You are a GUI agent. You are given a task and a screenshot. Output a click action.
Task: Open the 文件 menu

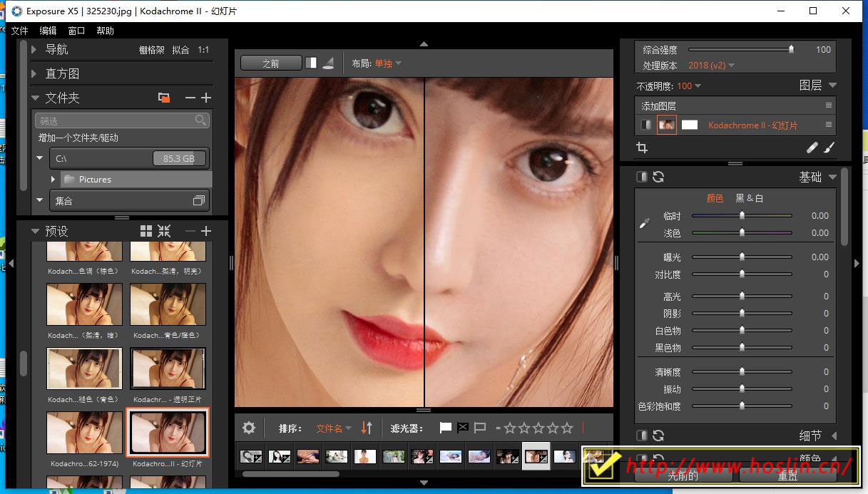[x=20, y=31]
